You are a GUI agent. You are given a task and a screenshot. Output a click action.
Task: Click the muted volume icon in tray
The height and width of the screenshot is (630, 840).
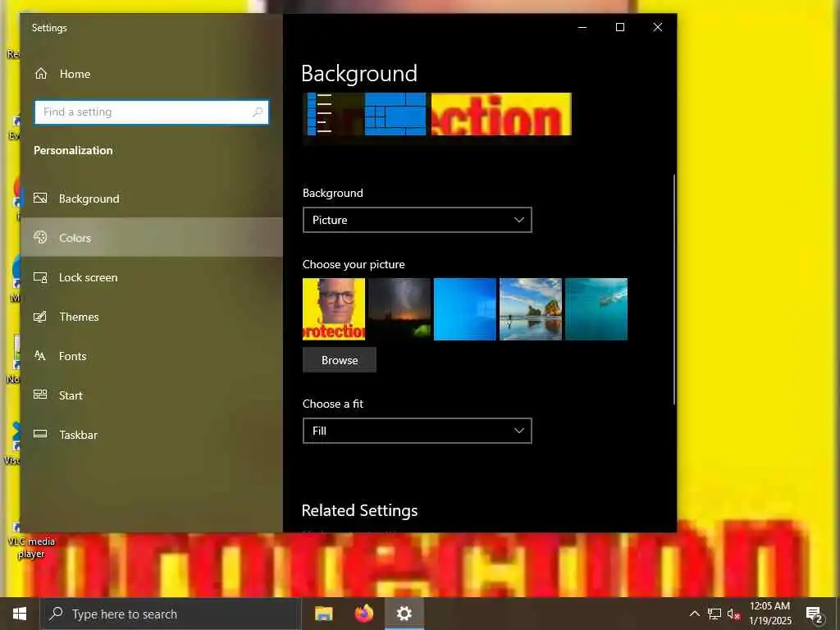(x=733, y=614)
